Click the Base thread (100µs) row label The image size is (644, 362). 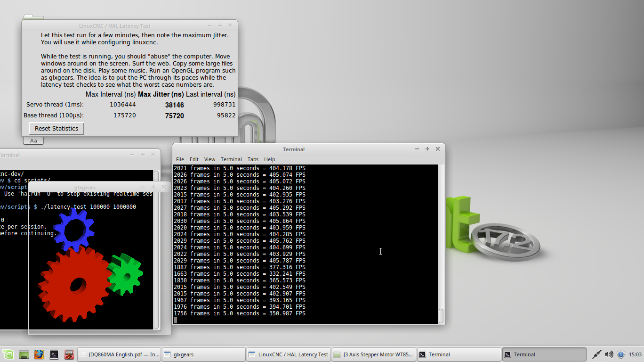[x=54, y=115]
